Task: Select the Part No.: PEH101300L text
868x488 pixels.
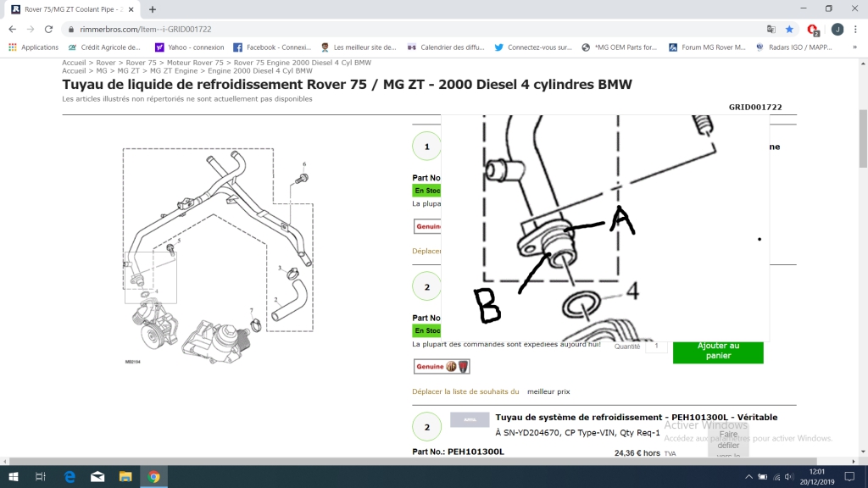Action: point(459,452)
